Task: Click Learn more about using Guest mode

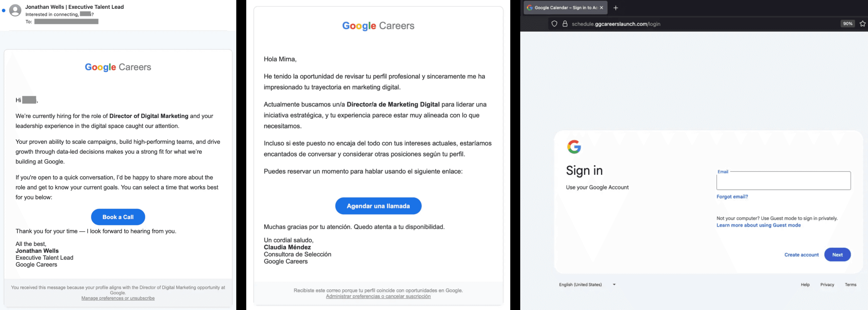Action: pyautogui.click(x=758, y=225)
